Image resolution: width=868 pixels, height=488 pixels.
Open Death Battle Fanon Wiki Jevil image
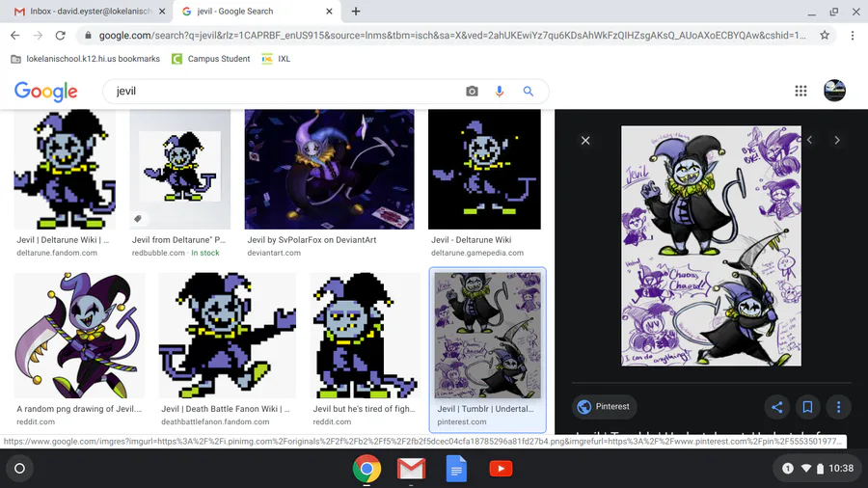tap(227, 336)
